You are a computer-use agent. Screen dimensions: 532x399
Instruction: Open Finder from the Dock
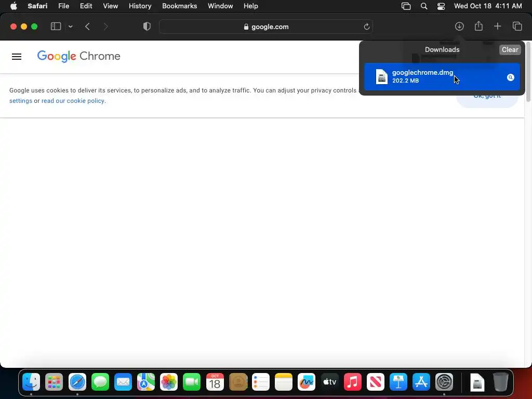point(31,382)
